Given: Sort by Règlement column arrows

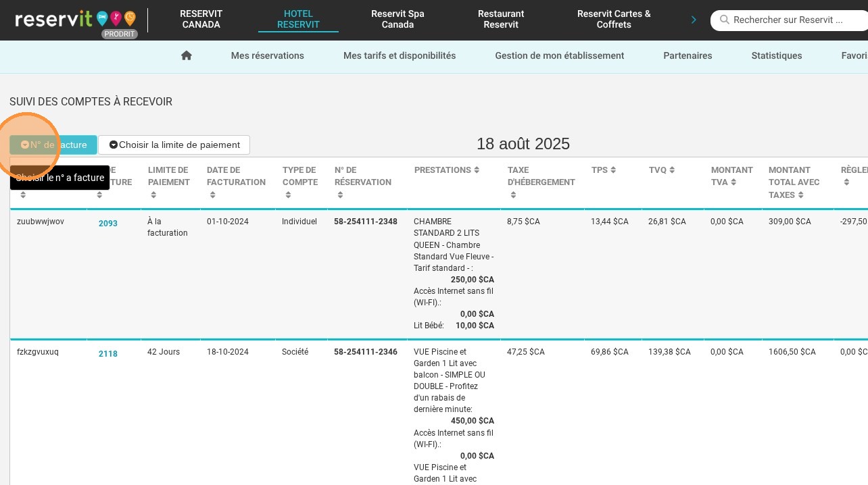Looking at the screenshot, I should pyautogui.click(x=846, y=182).
